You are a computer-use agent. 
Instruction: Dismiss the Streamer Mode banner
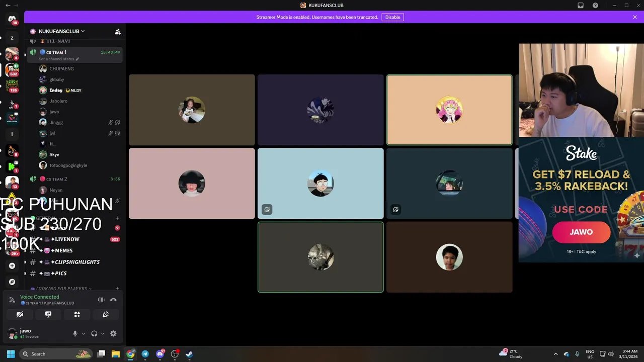(635, 17)
